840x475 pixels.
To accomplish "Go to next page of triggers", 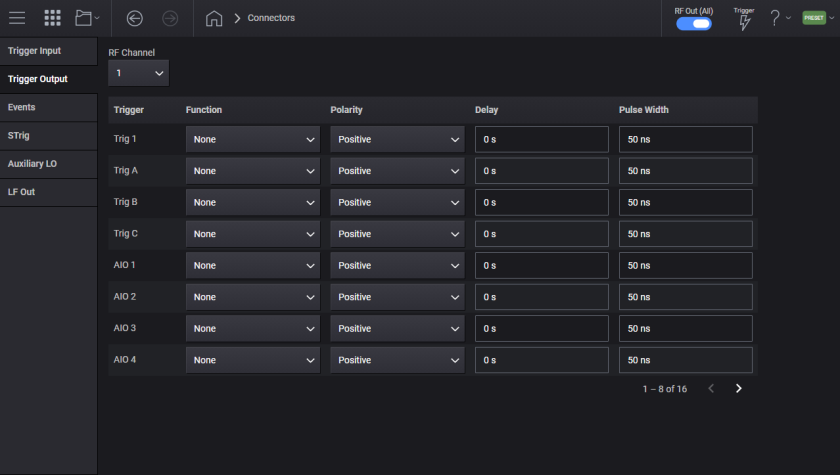I will [739, 388].
